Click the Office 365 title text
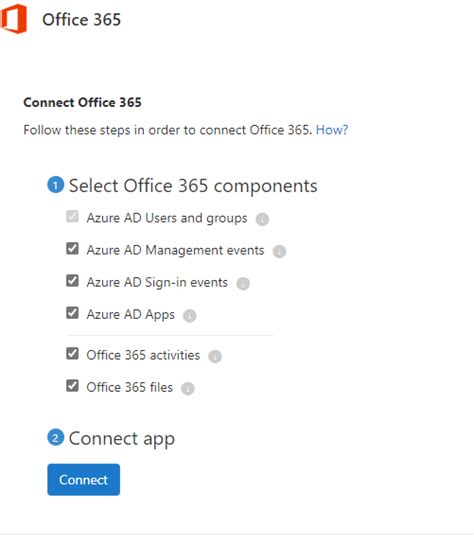 click(x=82, y=19)
